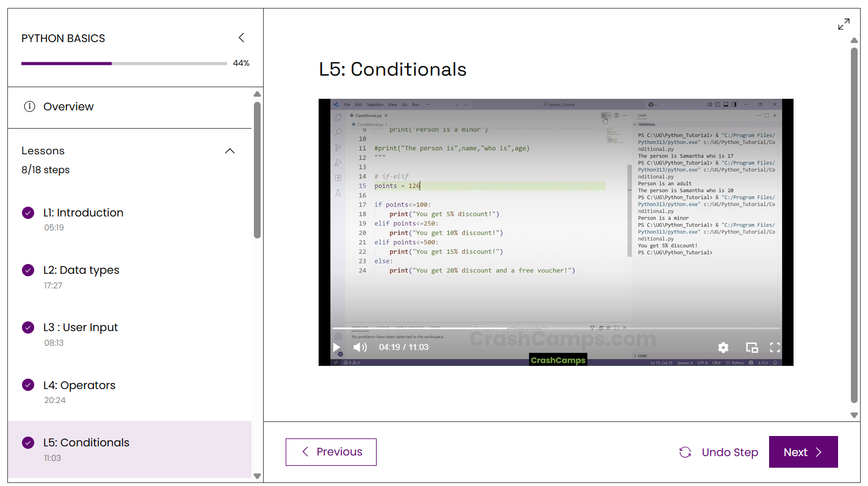Collapse the Python Basics sidebar

click(241, 38)
